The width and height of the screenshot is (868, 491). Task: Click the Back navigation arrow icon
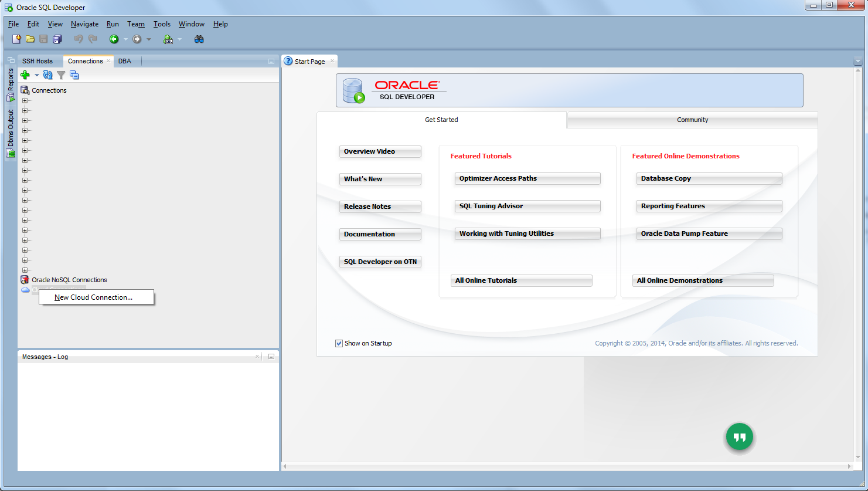point(114,39)
